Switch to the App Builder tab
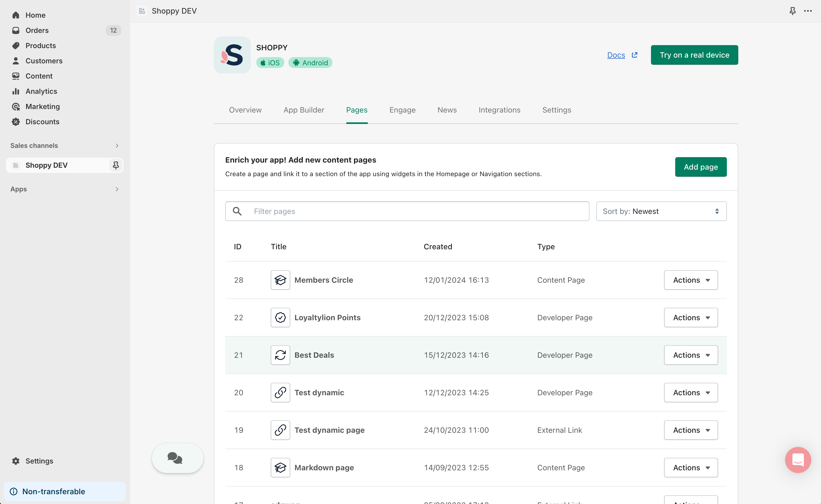The image size is (821, 504). (x=304, y=110)
